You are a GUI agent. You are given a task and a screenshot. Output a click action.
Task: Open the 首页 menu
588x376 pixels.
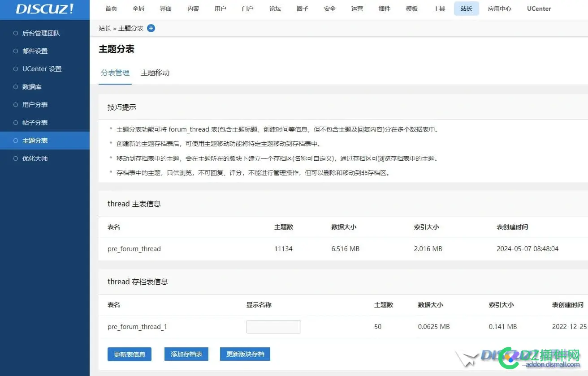click(111, 9)
